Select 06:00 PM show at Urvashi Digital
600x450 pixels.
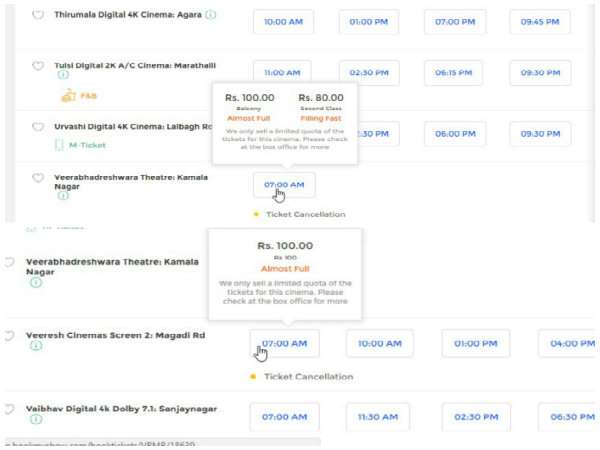[x=454, y=134]
